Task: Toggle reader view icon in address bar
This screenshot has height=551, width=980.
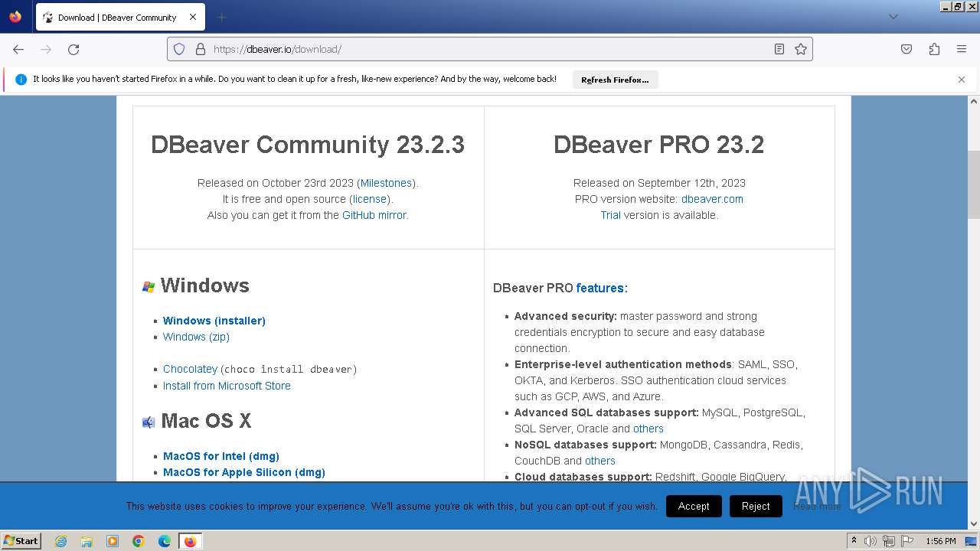Action: point(779,49)
